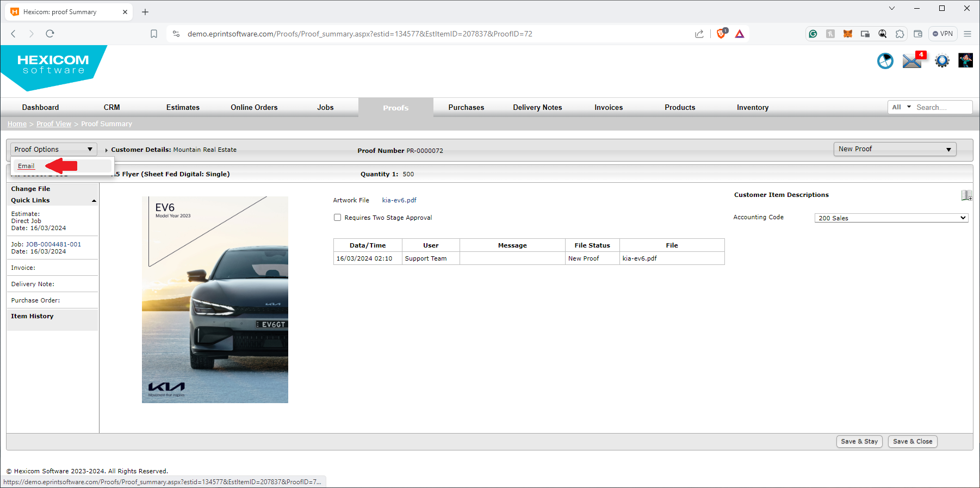Viewport: 980px width, 488px height.
Task: Open the New Proof status dropdown
Action: pos(895,149)
